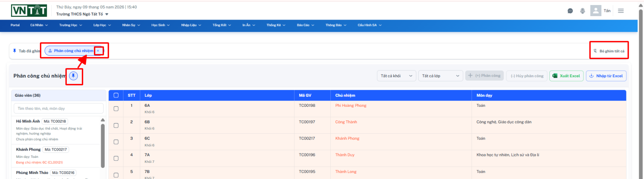The width and height of the screenshot is (644, 179).
Task: Click the user avatar icon
Action: [x=596, y=11]
